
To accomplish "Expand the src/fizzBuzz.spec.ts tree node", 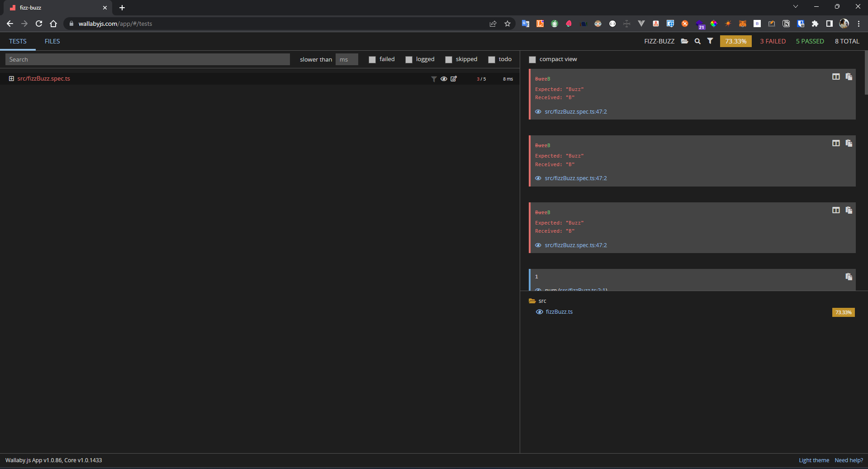I will pyautogui.click(x=11, y=79).
